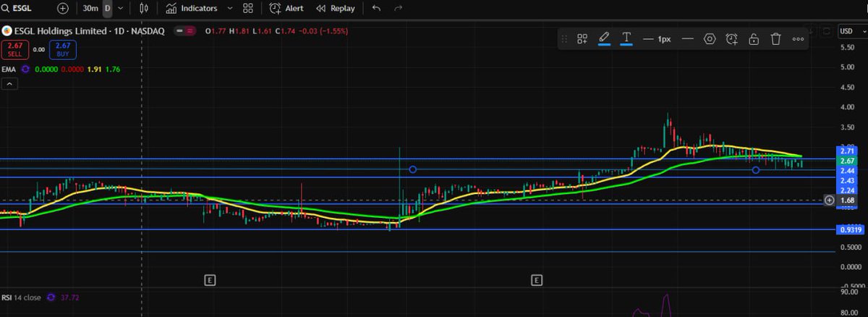Open drawing templates icon in floating toolbar
868x317 pixels.
582,39
